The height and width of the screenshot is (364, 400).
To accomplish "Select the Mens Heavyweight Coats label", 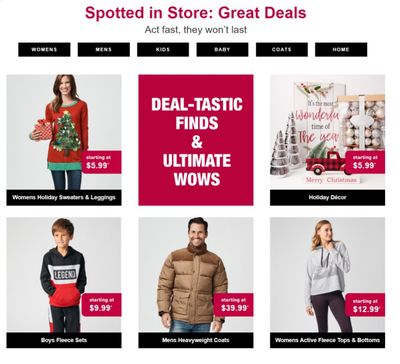I will 196,340.
